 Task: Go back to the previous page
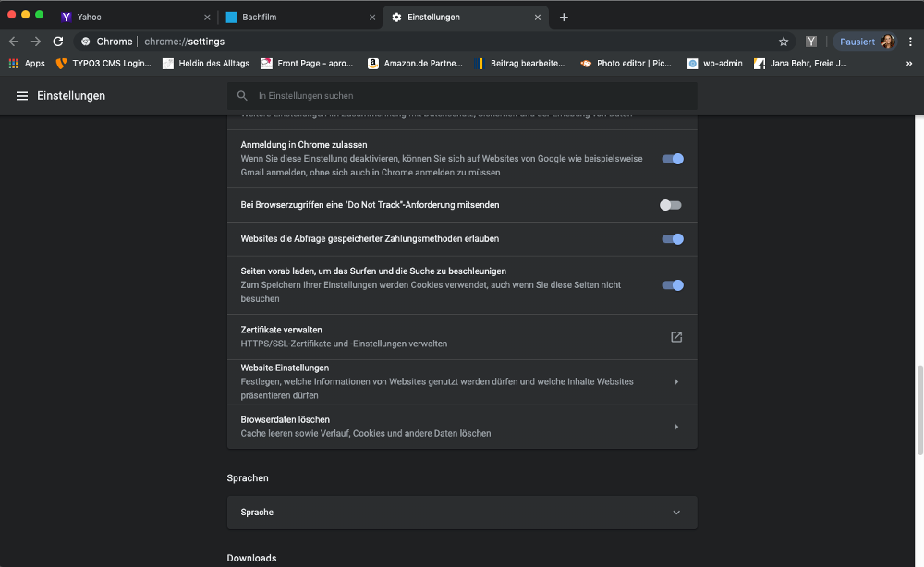(14, 42)
